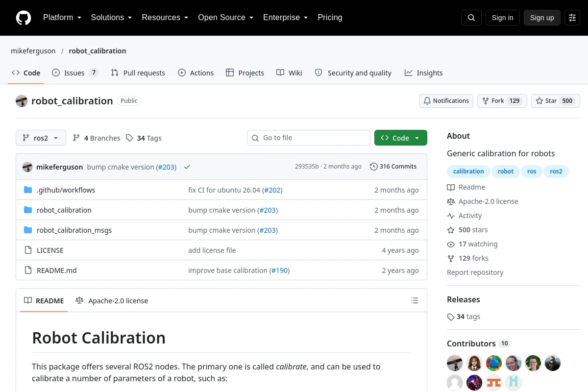Click the second contributor avatar
Image resolution: width=588 pixels, height=392 pixels.
click(474, 363)
